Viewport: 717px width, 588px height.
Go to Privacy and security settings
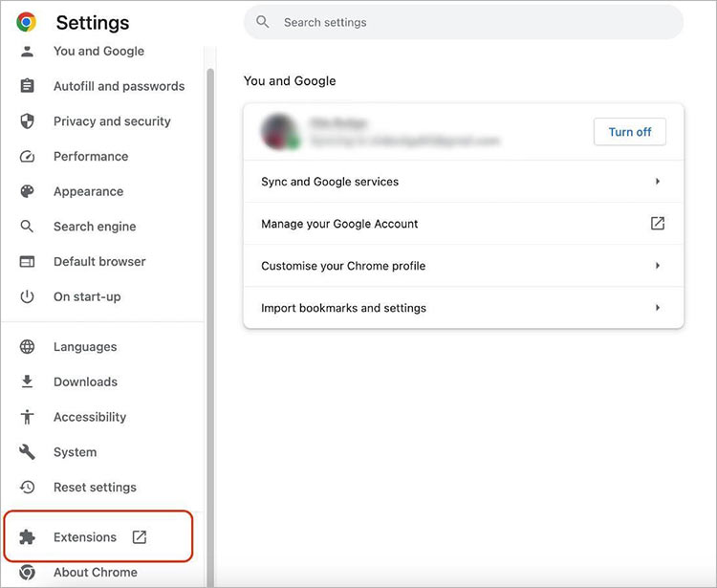coord(112,121)
